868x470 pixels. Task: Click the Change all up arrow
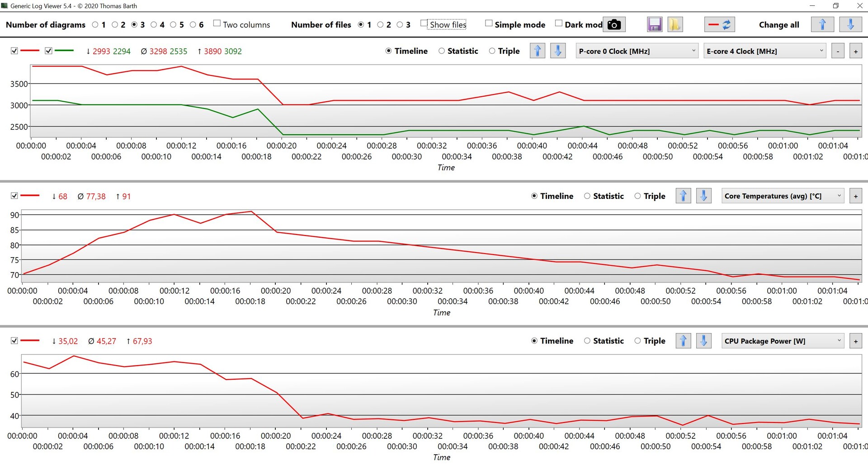click(822, 24)
